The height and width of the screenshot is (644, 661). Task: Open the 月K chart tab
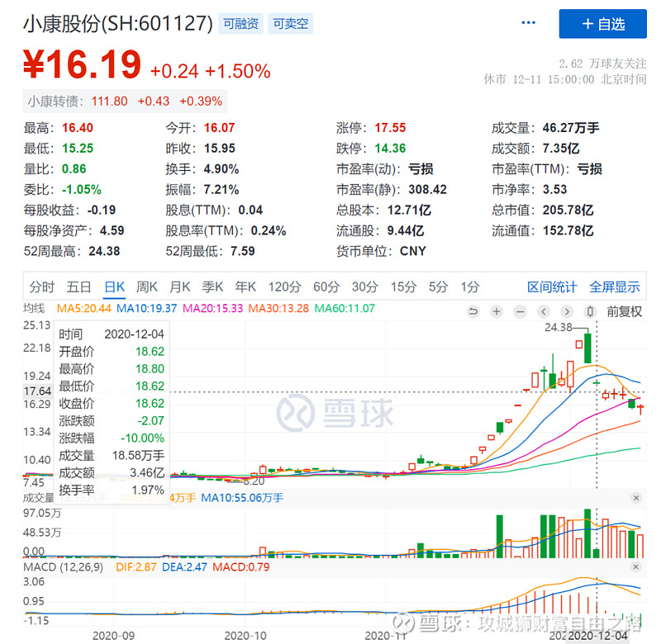click(180, 286)
